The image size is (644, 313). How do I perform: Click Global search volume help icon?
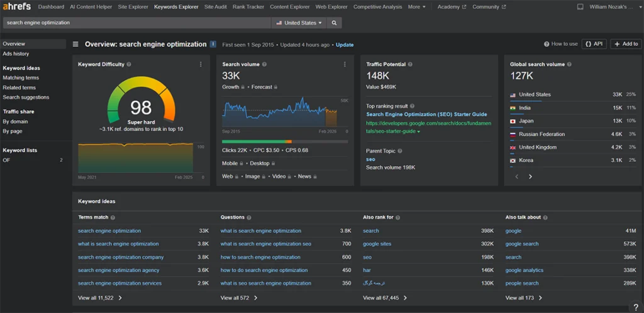coord(569,64)
